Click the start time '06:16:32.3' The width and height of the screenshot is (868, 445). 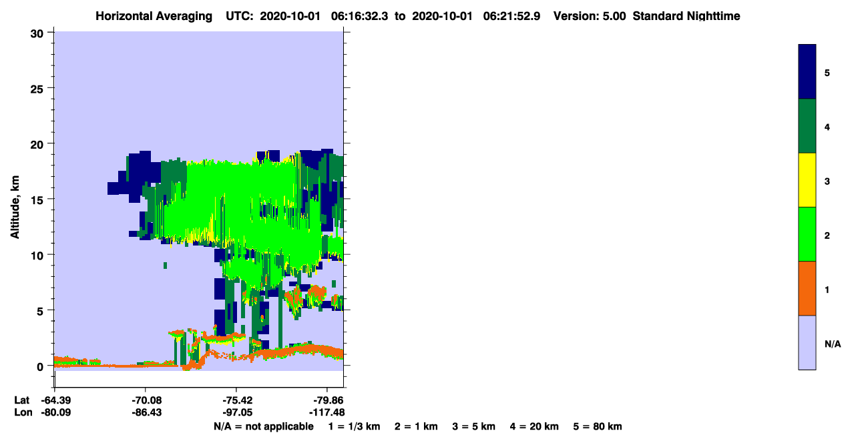point(359,16)
